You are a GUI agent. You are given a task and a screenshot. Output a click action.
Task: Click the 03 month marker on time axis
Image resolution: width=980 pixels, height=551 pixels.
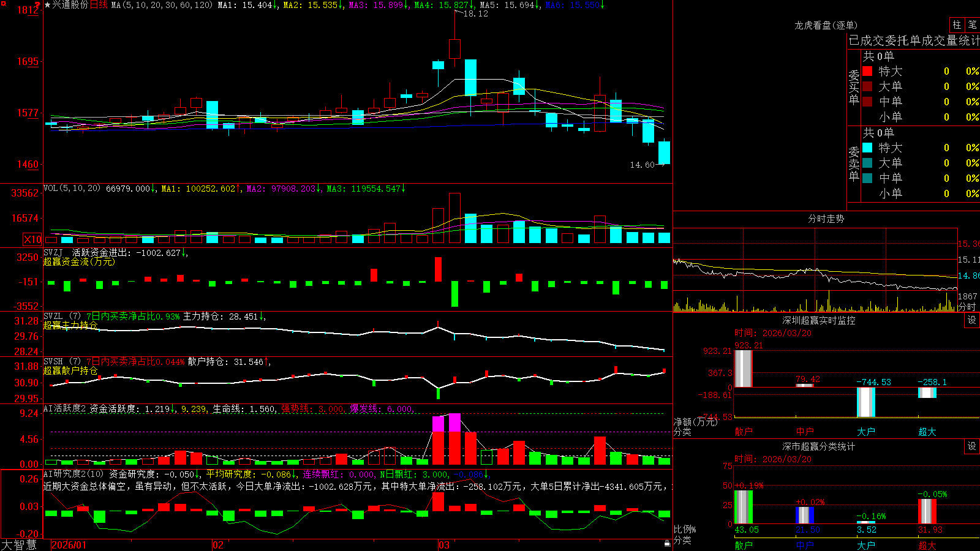[x=444, y=545]
